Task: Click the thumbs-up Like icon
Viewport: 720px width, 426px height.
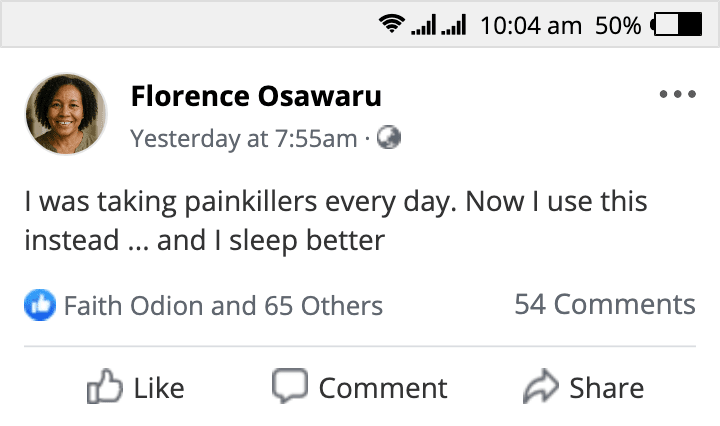Action: pyautogui.click(x=105, y=387)
